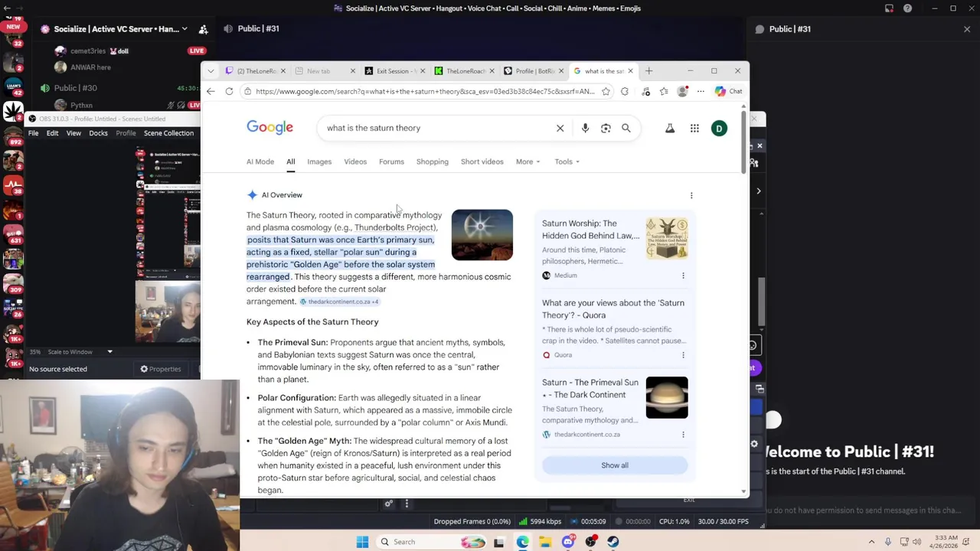Open the OBS Docks menu
The image size is (980, 551).
pyautogui.click(x=99, y=133)
